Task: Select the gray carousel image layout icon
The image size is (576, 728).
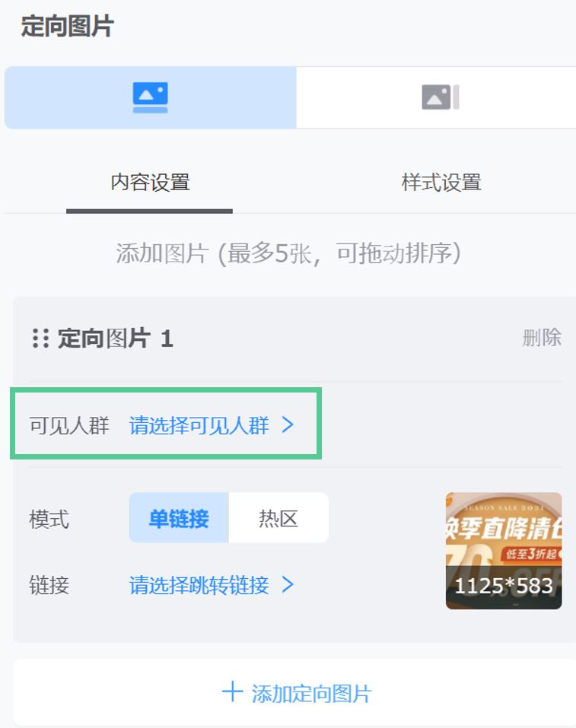Action: coord(441,97)
